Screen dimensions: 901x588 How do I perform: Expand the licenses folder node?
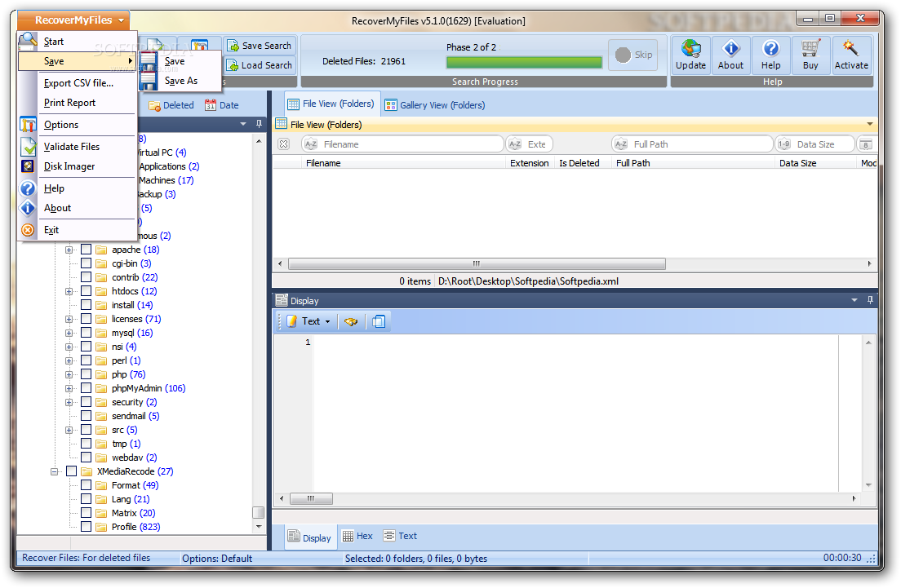coord(69,319)
